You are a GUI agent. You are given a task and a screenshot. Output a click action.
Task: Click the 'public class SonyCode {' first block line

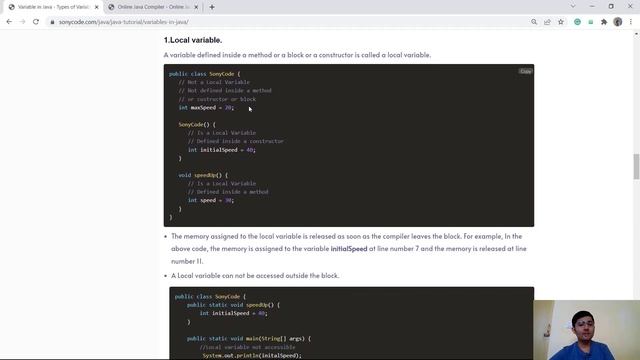[x=204, y=74]
